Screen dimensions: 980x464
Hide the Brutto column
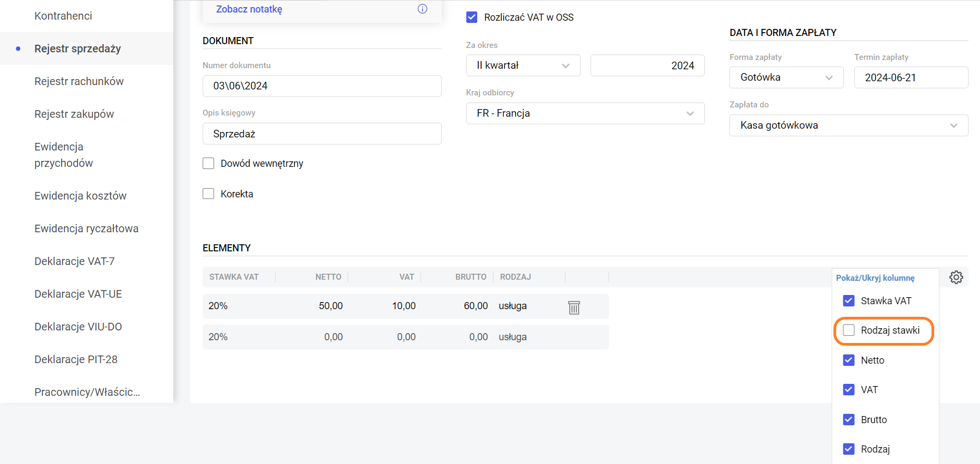pyautogui.click(x=849, y=420)
